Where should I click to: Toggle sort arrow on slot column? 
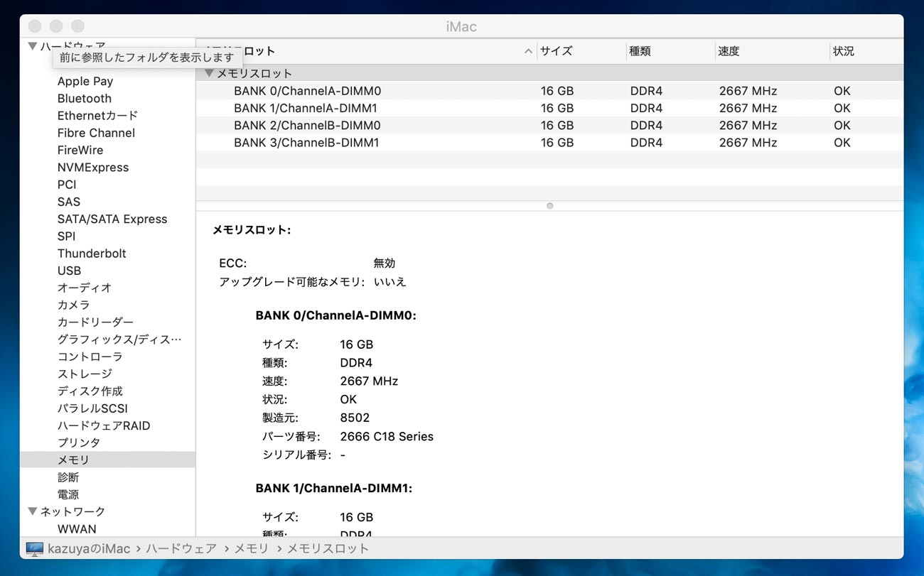pos(528,51)
